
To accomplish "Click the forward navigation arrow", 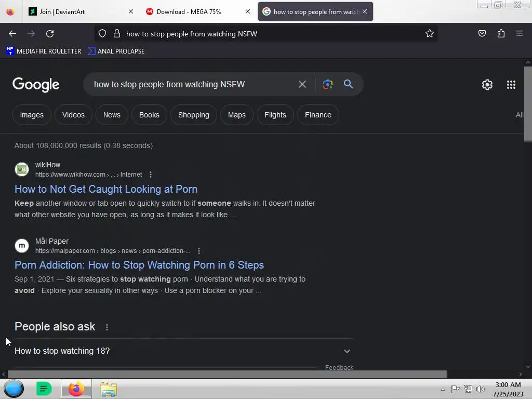I will click(x=31, y=34).
